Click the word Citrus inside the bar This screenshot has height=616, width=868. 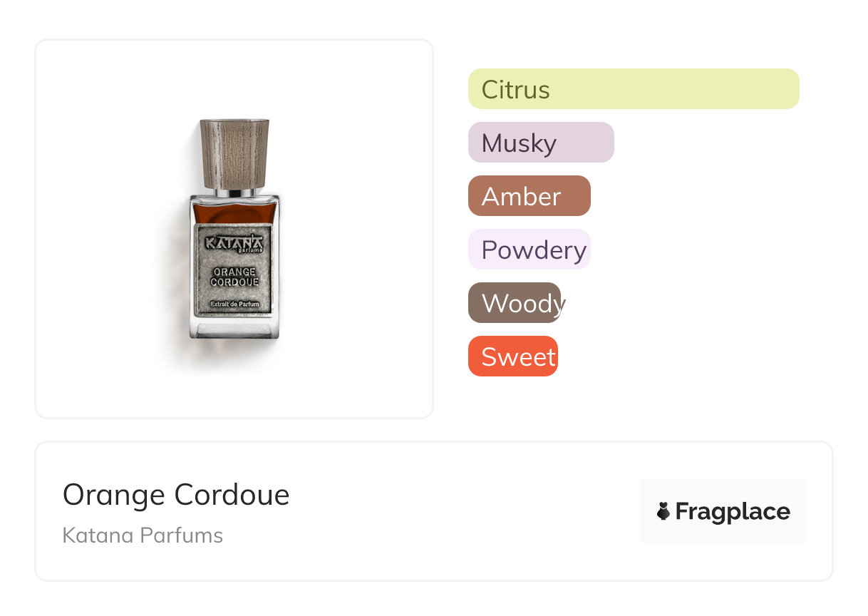tap(515, 90)
